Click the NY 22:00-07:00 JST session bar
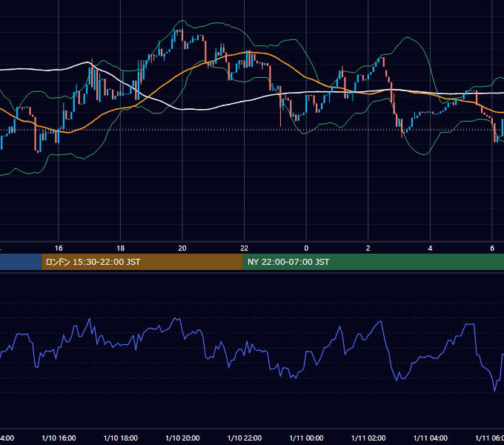Viewport: 504px width, 445px height. [373, 262]
